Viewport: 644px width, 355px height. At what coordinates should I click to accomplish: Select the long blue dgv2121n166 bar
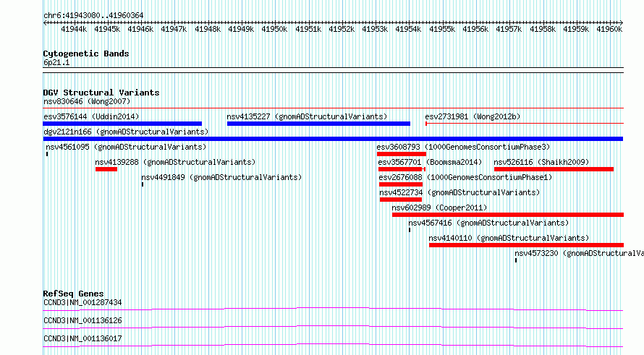[x=333, y=139]
